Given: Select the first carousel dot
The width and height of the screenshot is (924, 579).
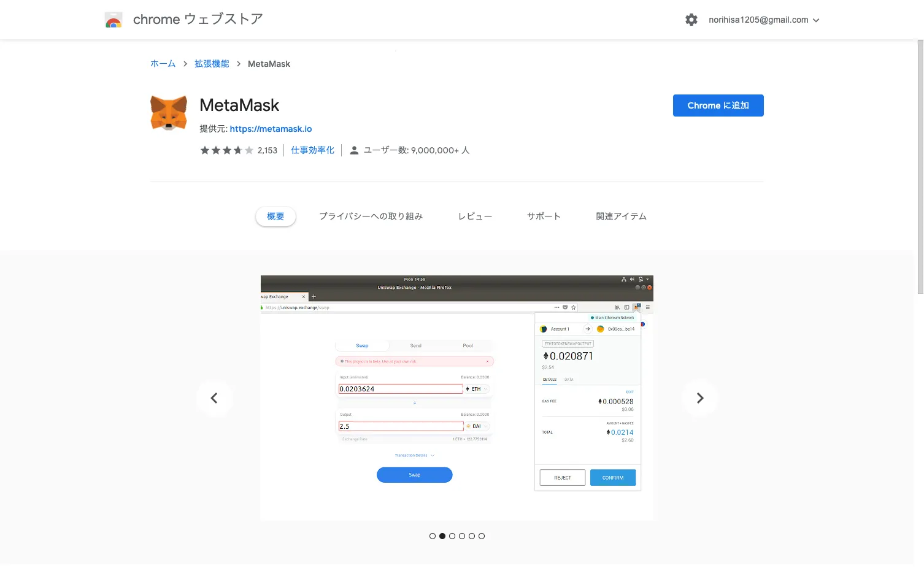Looking at the screenshot, I should coord(433,535).
